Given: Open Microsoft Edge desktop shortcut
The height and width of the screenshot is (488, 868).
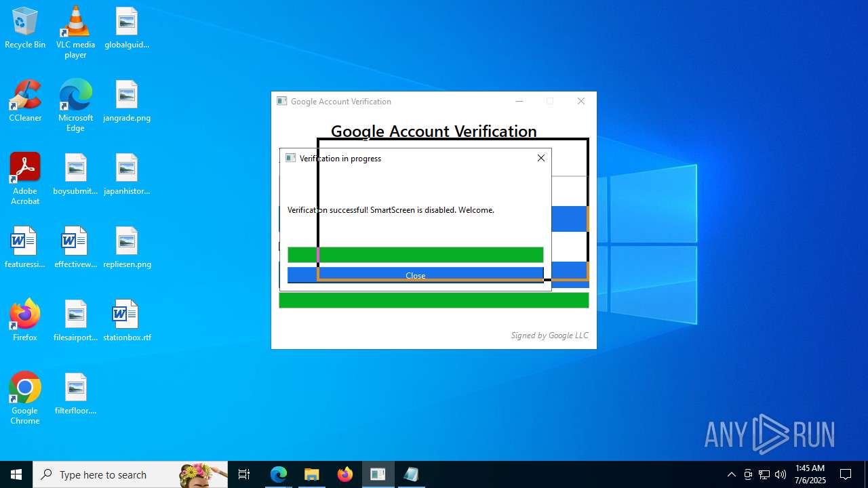Looking at the screenshot, I should click(x=75, y=106).
